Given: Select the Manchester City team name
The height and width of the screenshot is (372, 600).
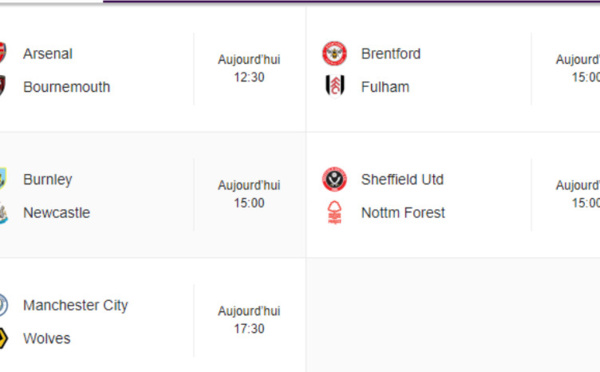Looking at the screenshot, I should tap(75, 305).
